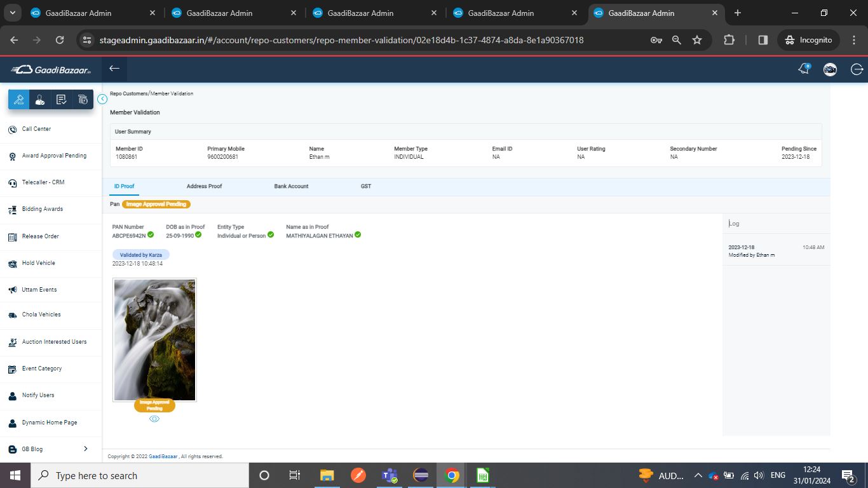Viewport: 868px width, 488px height.
Task: Click the Pan Image Approval Pending badge
Action: click(x=156, y=204)
